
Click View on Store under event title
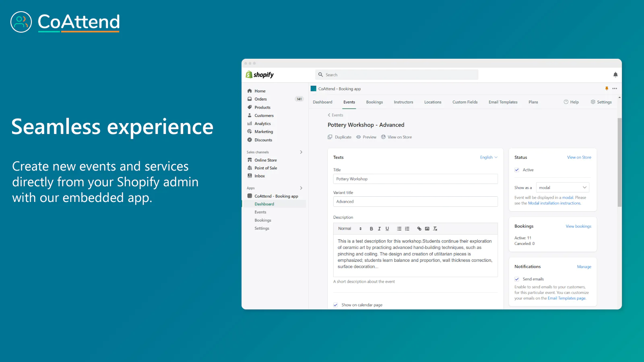(x=396, y=137)
